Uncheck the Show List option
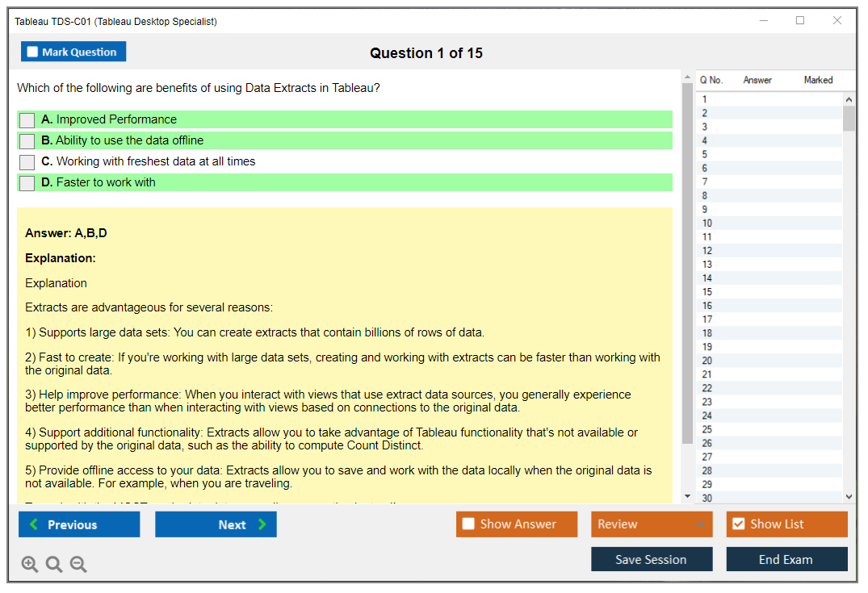 coord(738,524)
